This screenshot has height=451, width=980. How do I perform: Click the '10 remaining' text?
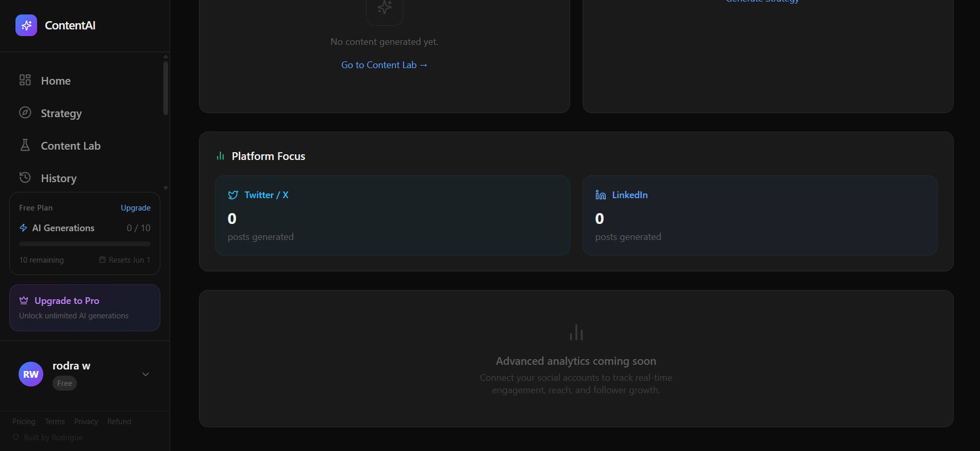point(41,260)
